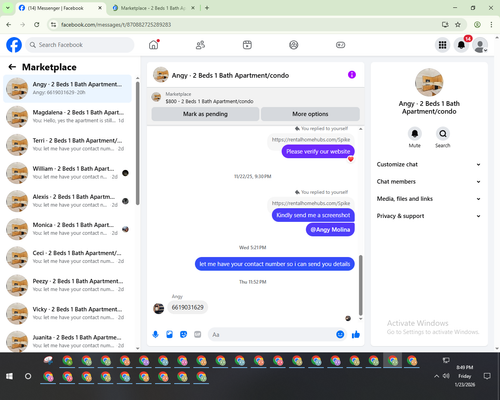This screenshot has height=400, width=500.
Task: Open a new browser tab
Action: point(207,8)
